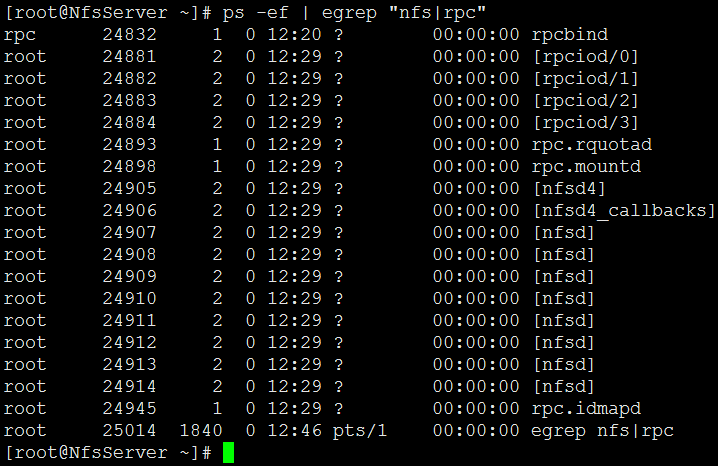The image size is (718, 466).
Task: Select the parent PID 1840 value
Action: pyautogui.click(x=201, y=430)
